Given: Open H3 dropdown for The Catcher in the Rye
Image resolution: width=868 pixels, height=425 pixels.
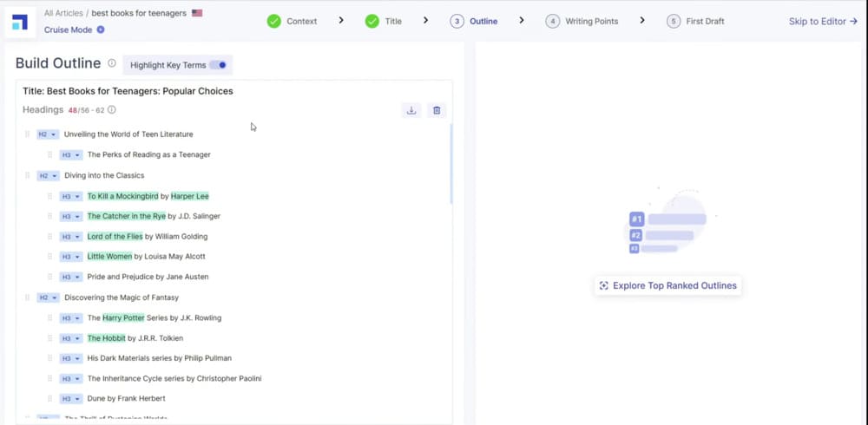Looking at the screenshot, I should [71, 216].
